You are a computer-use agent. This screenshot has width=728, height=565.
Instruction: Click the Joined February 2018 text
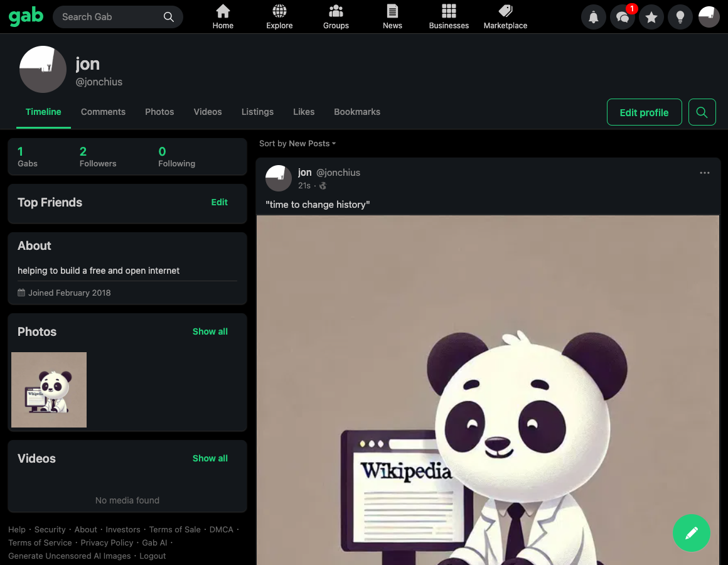[x=69, y=293]
